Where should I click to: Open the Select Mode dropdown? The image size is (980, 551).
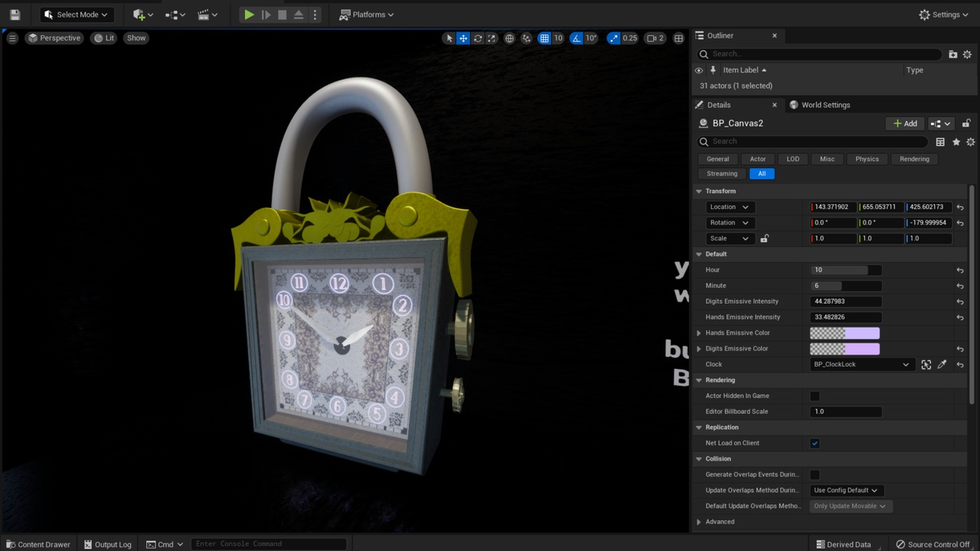pos(77,15)
